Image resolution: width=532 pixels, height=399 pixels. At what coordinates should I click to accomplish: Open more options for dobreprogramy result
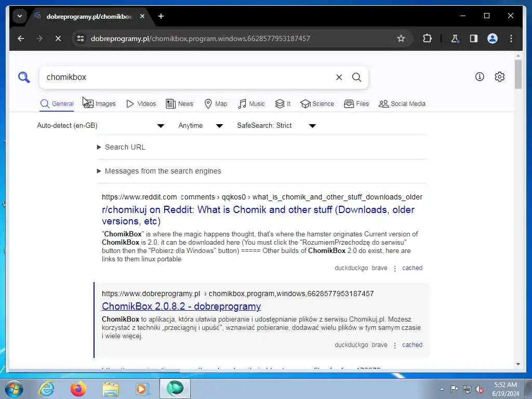pyautogui.click(x=395, y=345)
